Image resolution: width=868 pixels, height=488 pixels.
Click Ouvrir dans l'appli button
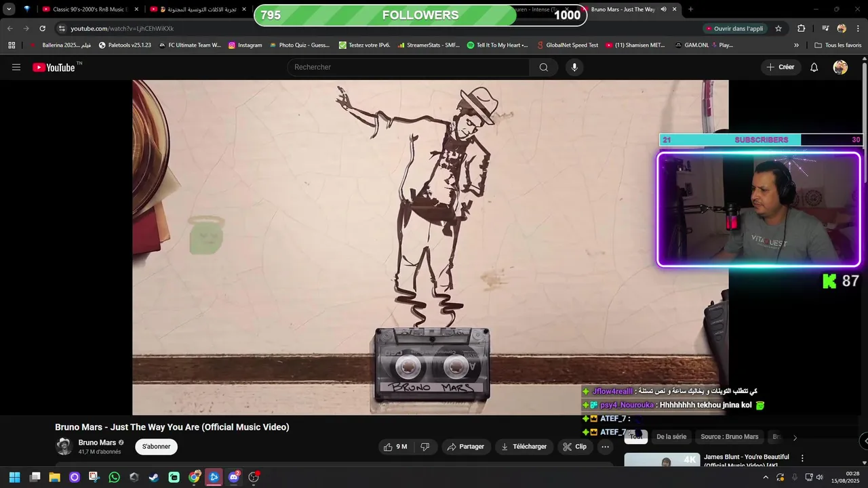(x=735, y=28)
